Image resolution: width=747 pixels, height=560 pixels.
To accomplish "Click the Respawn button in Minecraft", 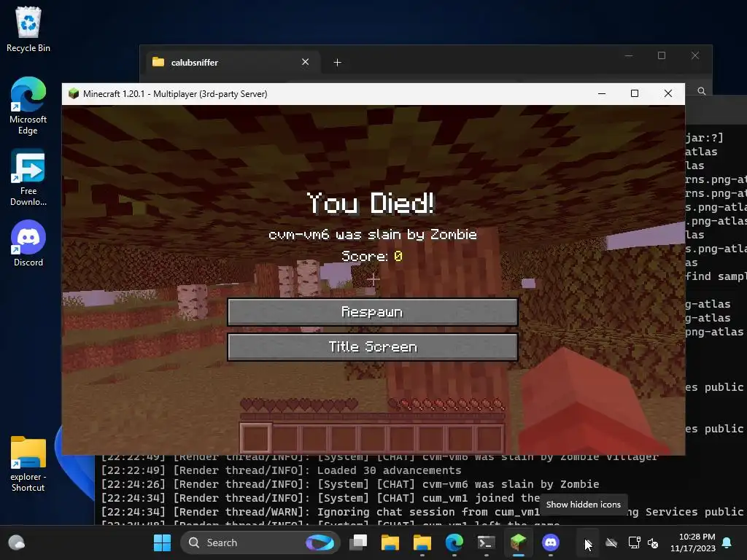I will [373, 312].
